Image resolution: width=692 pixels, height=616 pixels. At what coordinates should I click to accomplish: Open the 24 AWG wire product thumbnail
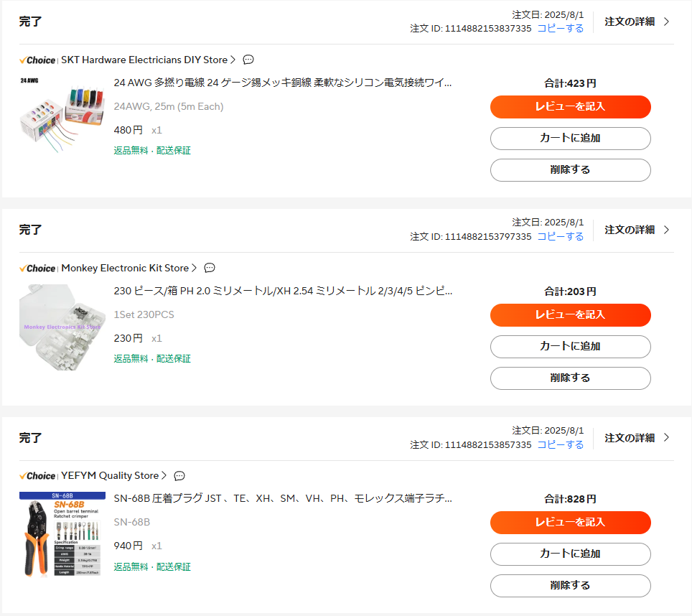[62, 118]
